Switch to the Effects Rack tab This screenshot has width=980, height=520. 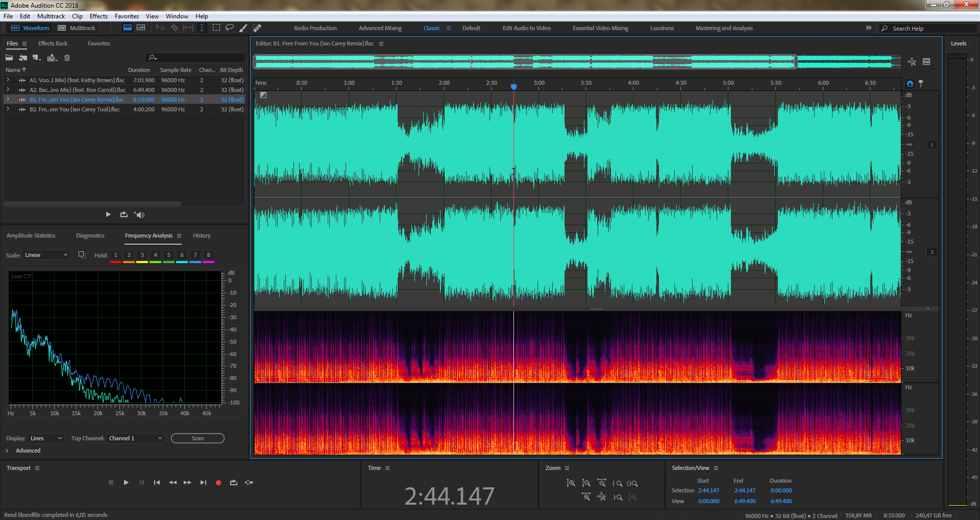coord(53,43)
